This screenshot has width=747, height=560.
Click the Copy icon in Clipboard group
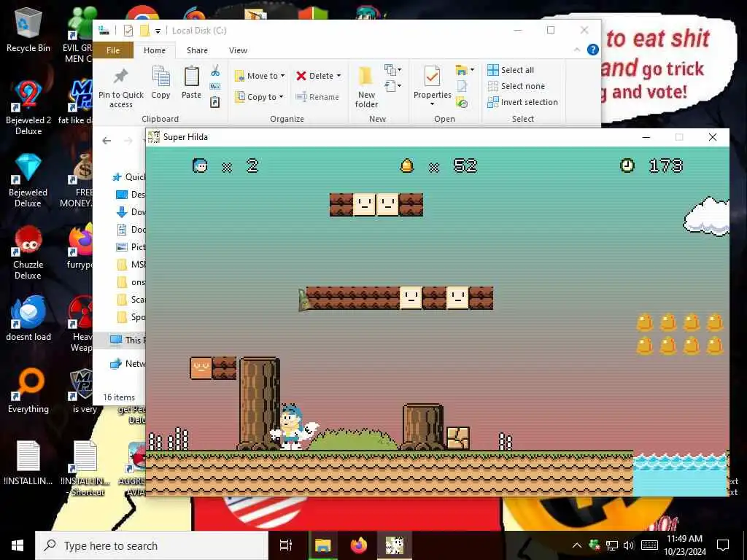[x=160, y=82]
